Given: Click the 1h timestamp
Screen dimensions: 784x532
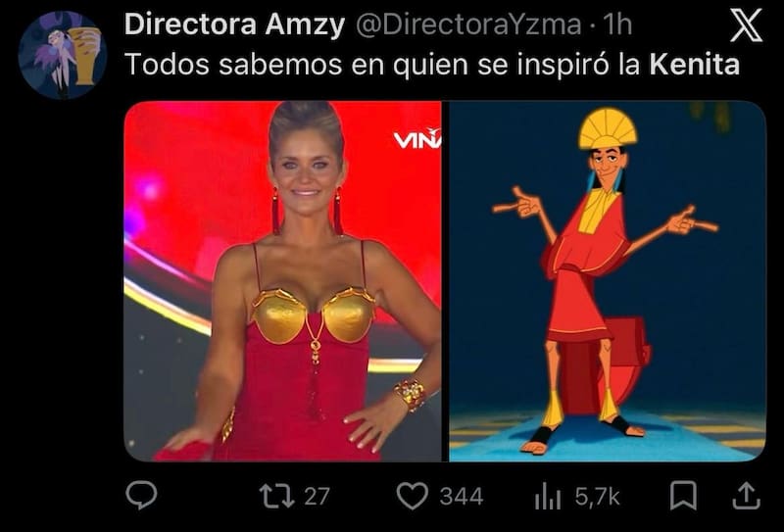Looking at the screenshot, I should (617, 24).
